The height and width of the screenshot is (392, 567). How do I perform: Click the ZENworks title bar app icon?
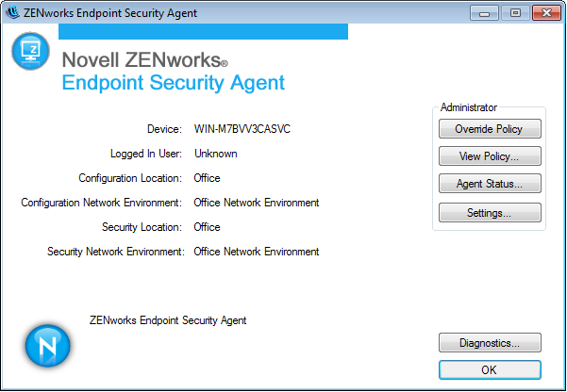[13, 12]
